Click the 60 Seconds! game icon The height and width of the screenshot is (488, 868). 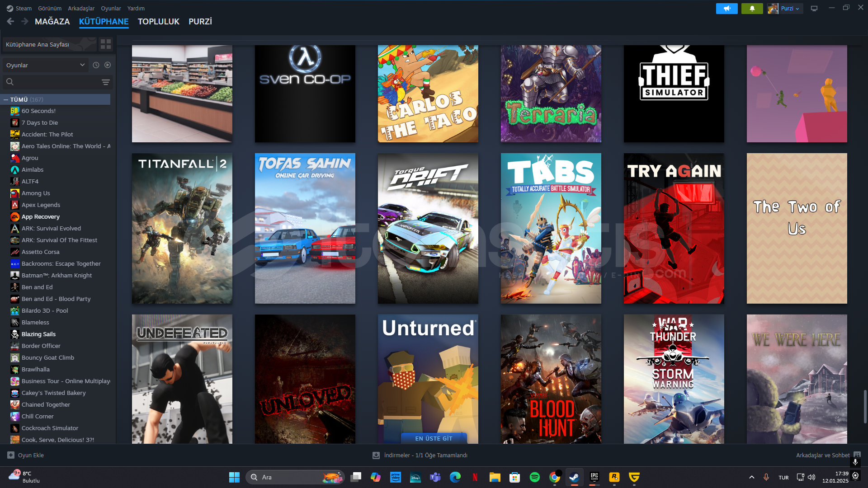(15, 111)
